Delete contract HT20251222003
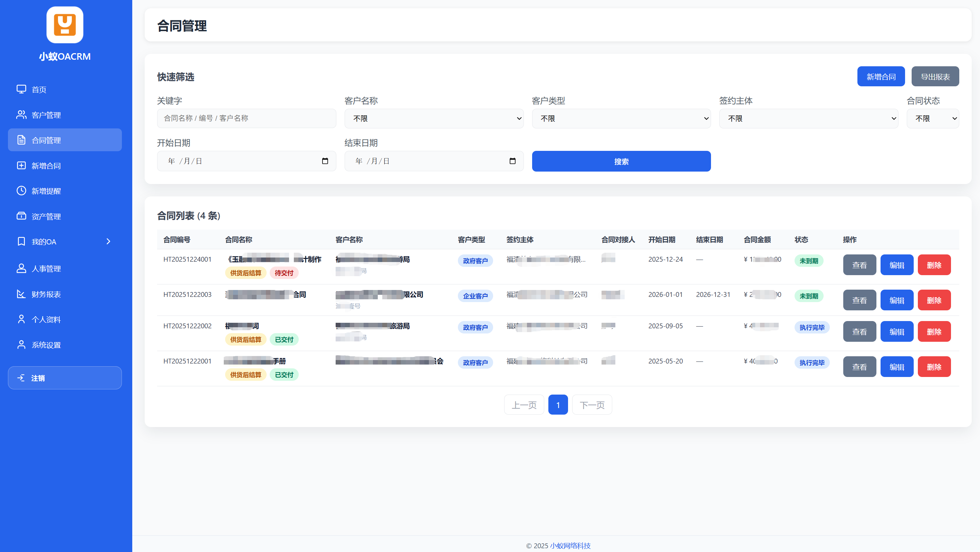Viewport: 980px width, 552px height. (x=934, y=300)
